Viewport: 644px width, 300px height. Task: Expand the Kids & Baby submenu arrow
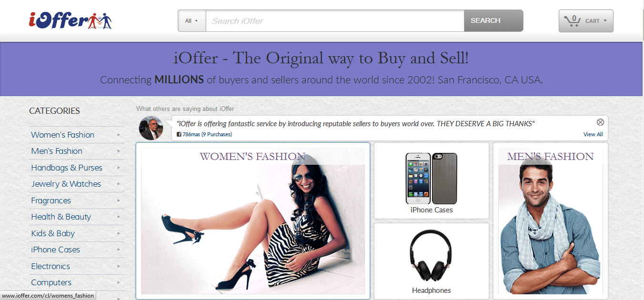coord(119,233)
